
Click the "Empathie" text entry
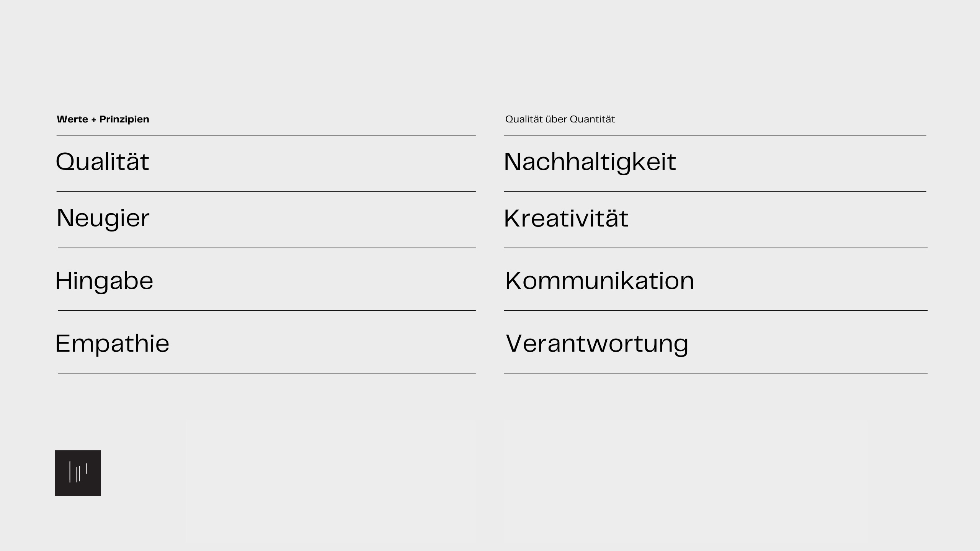(112, 343)
